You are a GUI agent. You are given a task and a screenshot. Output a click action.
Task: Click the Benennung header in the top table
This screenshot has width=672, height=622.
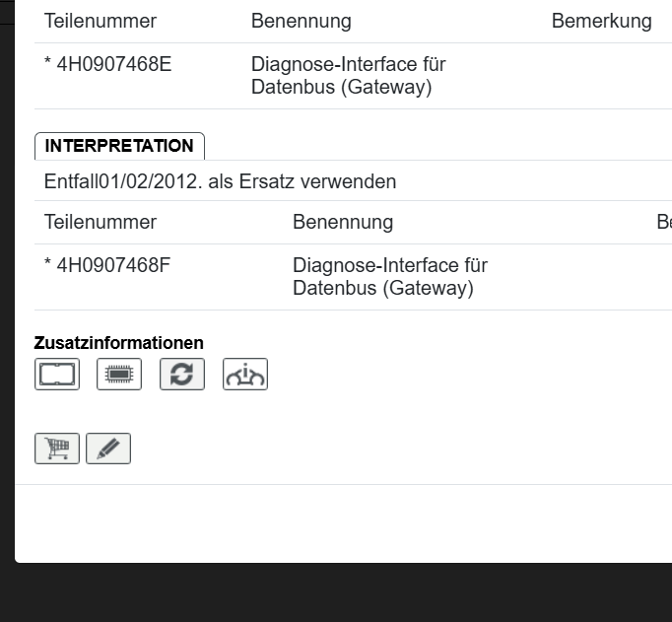click(x=301, y=21)
